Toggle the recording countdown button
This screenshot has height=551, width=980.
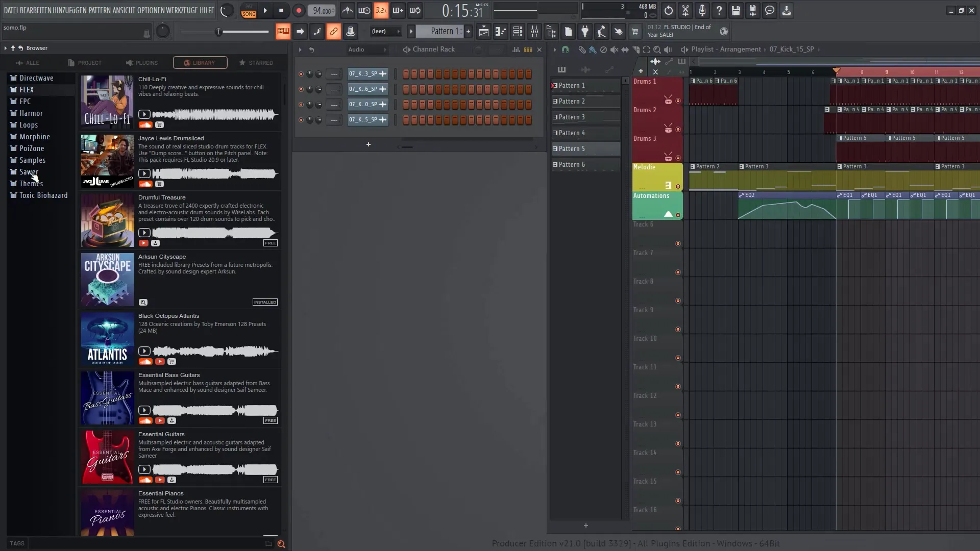tap(381, 10)
